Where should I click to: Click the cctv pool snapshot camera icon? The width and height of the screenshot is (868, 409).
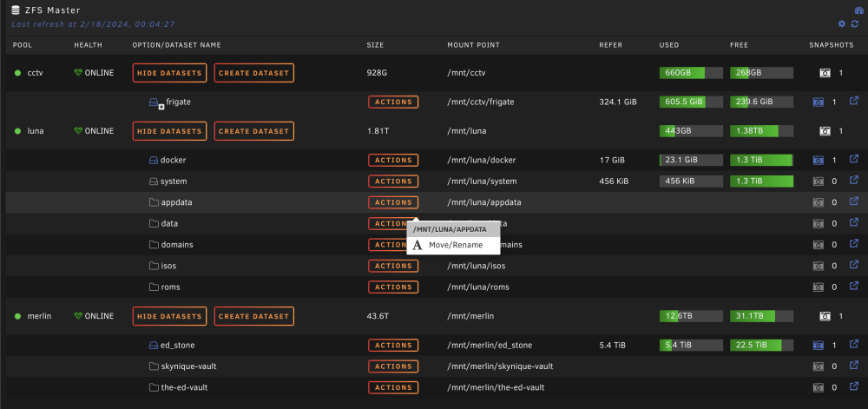click(x=825, y=72)
